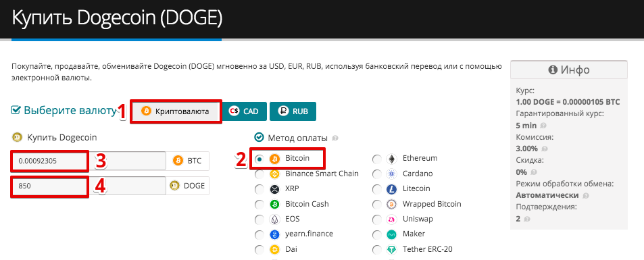Click the Купить Dogecoin (DOGE) heading
The image size is (644, 260).
[x=117, y=19]
